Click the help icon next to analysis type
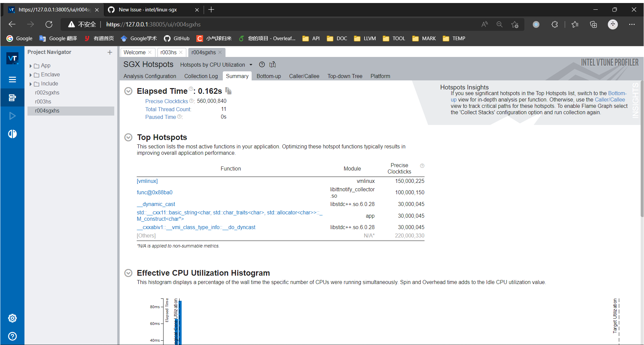 coord(262,64)
